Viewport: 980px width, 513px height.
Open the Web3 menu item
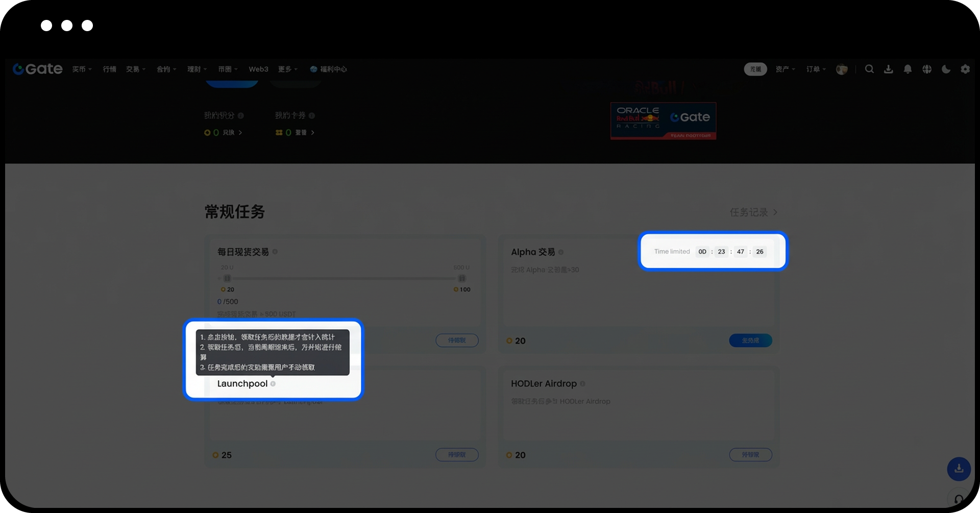coord(258,69)
